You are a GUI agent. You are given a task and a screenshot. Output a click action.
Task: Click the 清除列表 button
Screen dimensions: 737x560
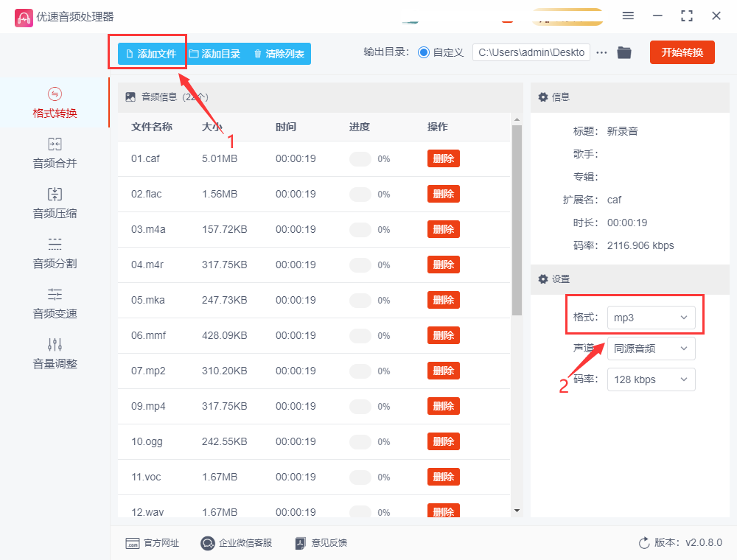click(x=279, y=54)
